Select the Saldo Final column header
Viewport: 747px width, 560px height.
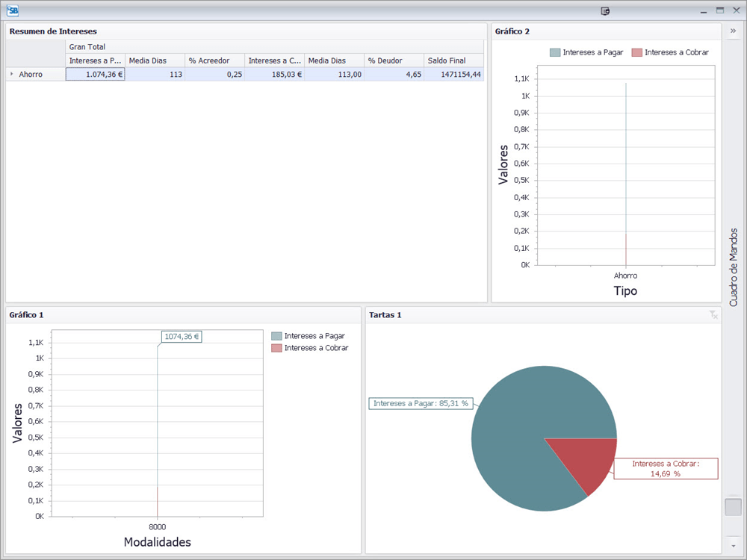coord(453,60)
